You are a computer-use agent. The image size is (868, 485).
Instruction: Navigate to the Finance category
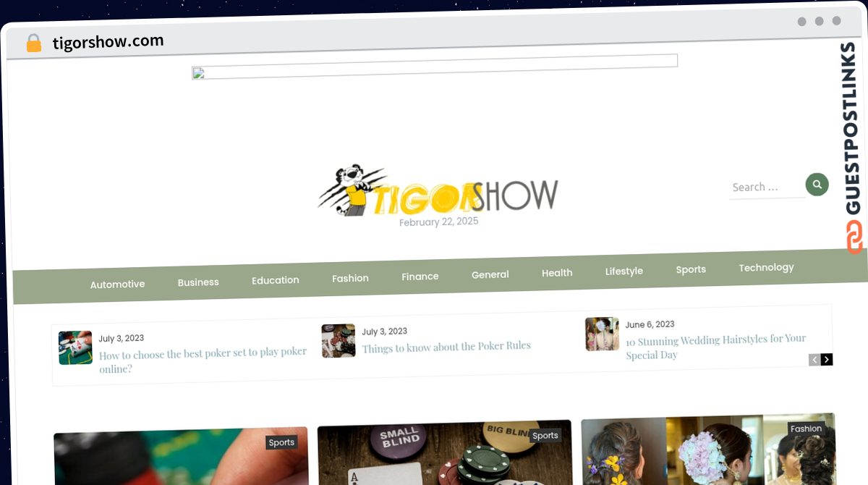click(x=420, y=277)
